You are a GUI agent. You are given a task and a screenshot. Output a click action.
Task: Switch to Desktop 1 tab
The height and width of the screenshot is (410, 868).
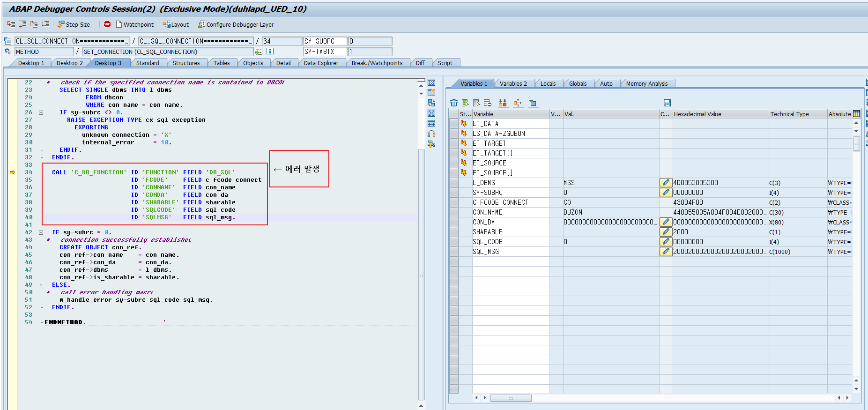pyautogui.click(x=31, y=63)
